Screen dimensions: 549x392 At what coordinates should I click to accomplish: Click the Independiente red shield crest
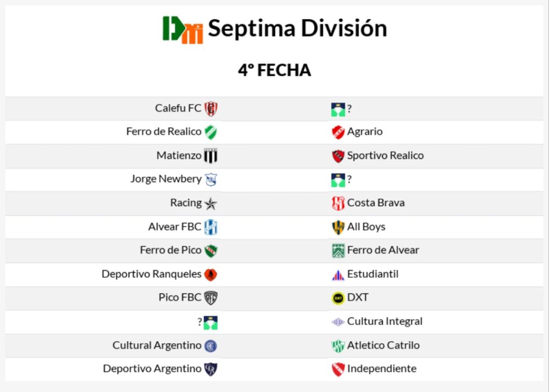click(x=338, y=369)
